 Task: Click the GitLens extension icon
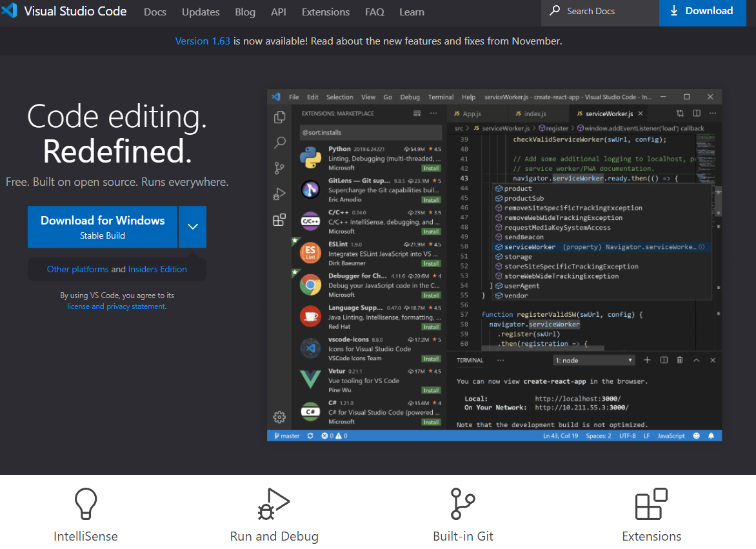tap(310, 190)
